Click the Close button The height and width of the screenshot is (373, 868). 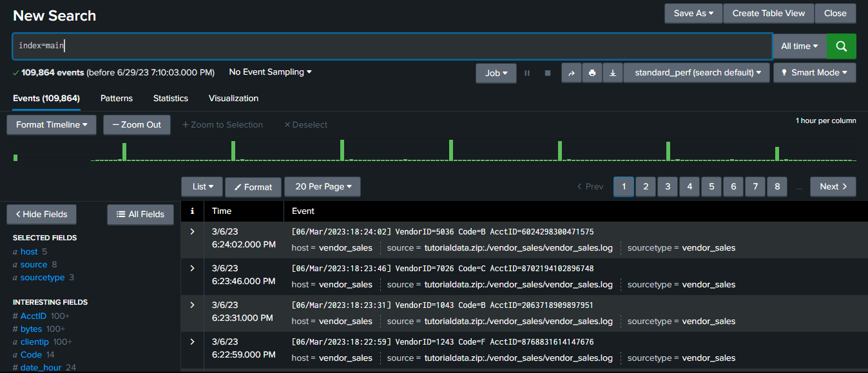835,13
